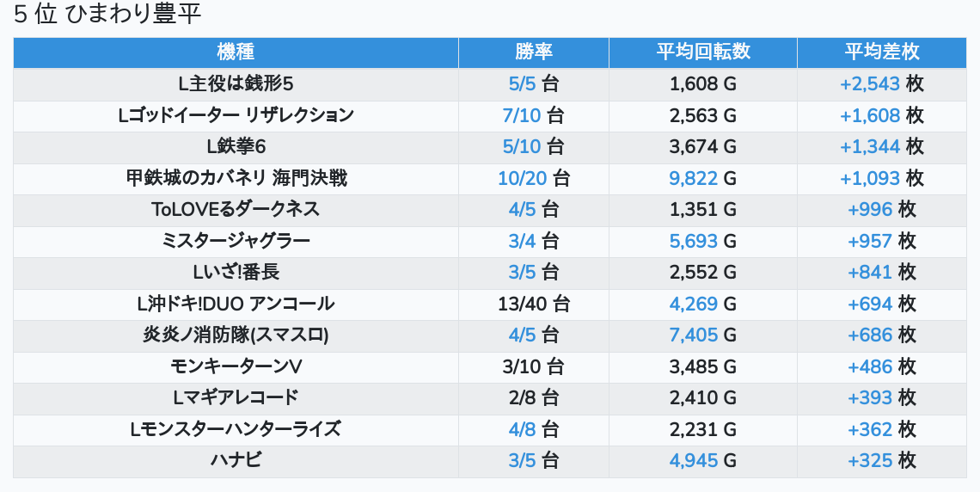Select the Lいざ!番長 row name
The width and height of the screenshot is (980, 492).
(236, 273)
